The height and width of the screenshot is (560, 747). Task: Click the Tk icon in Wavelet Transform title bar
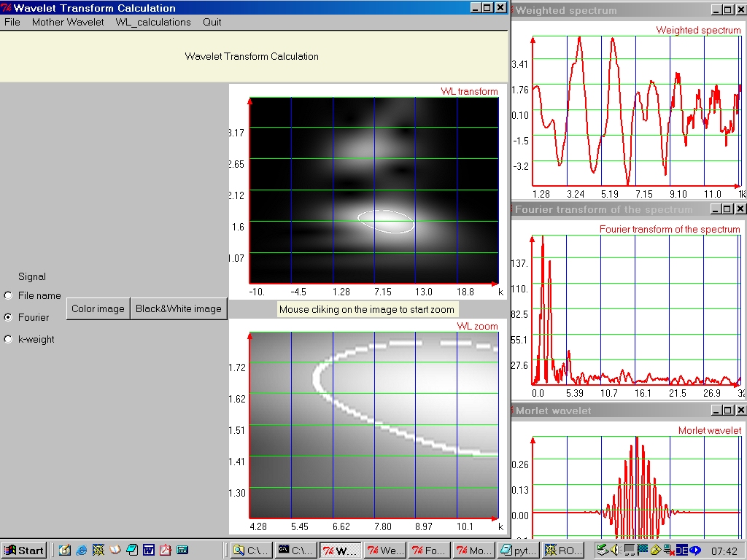click(7, 8)
